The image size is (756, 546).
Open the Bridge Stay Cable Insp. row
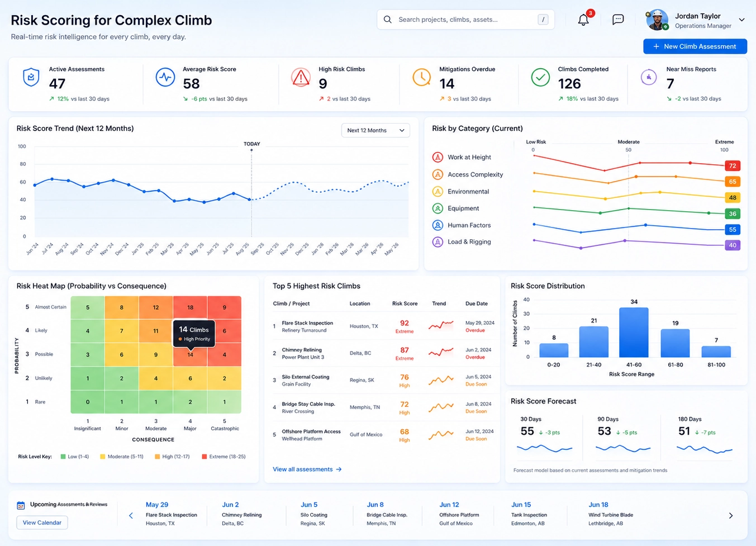(x=383, y=407)
